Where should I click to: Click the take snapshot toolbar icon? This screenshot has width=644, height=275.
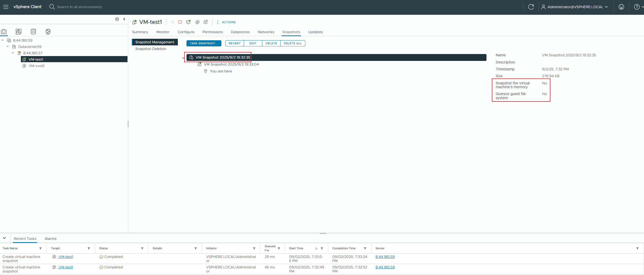[x=206, y=22]
